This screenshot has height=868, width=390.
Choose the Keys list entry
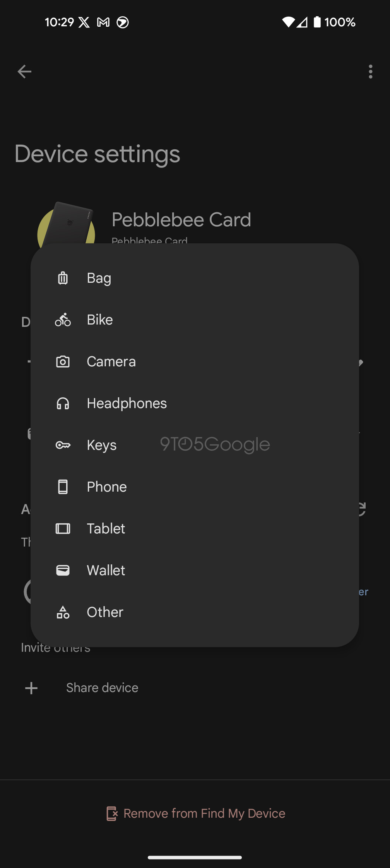click(x=101, y=445)
